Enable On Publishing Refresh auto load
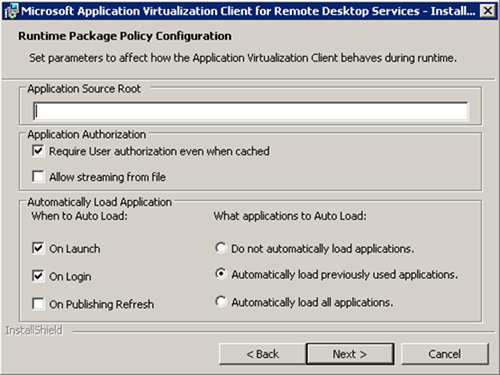Viewport: 500px width, 375px height. pos(38,304)
